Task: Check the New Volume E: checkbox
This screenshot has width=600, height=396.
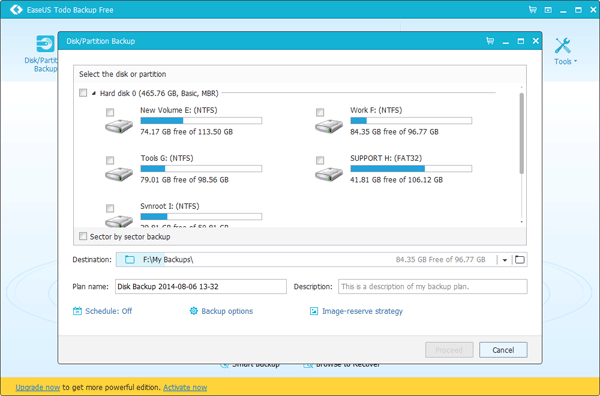Action: click(110, 112)
